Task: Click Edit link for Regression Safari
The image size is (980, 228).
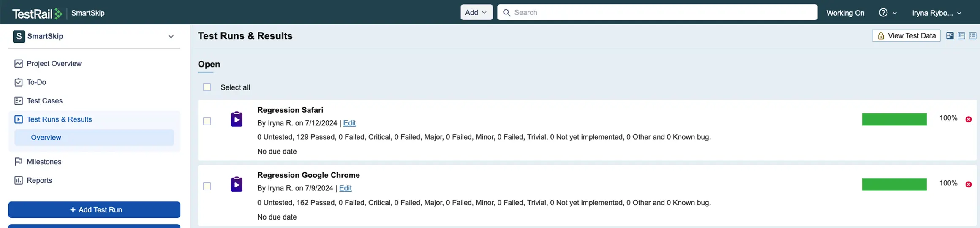Action: 349,123
